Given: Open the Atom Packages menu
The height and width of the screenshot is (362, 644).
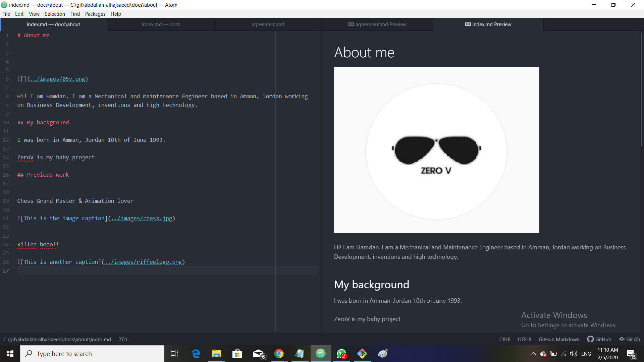Looking at the screenshot, I should tap(95, 14).
